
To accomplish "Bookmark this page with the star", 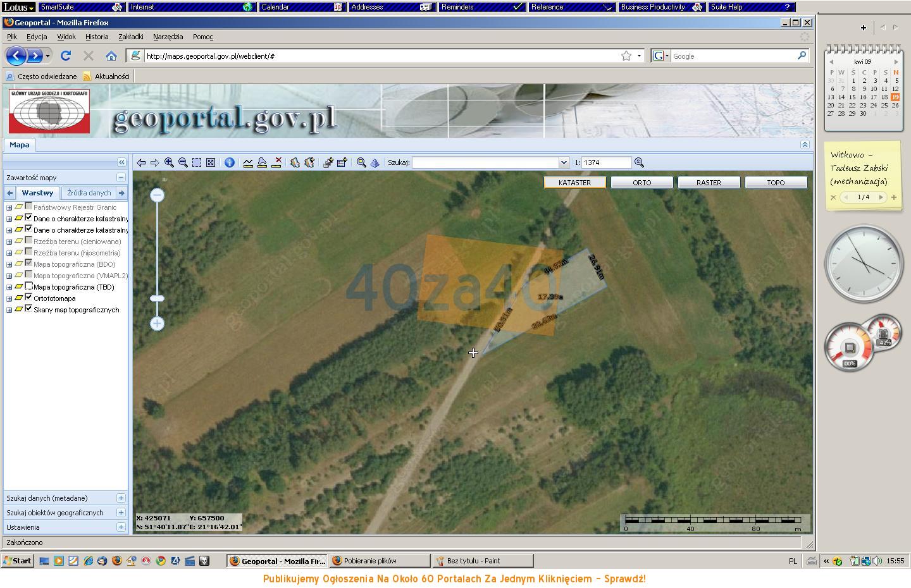I will pos(626,56).
